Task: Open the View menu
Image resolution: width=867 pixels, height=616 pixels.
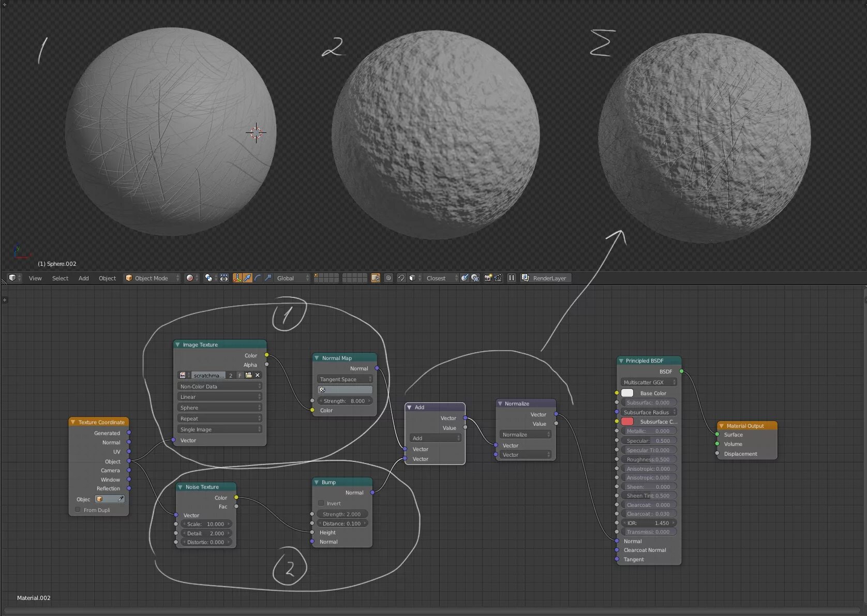Action: [x=35, y=278]
